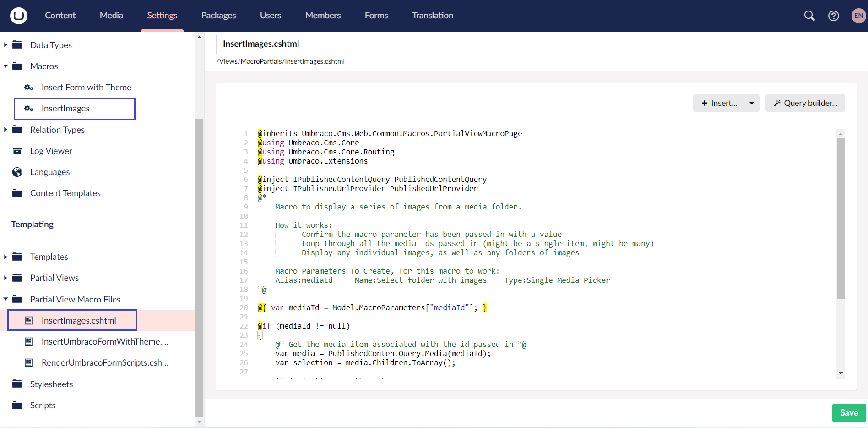This screenshot has height=428, width=868.
Task: Click the InsertImages macro gear icon
Action: 28,109
